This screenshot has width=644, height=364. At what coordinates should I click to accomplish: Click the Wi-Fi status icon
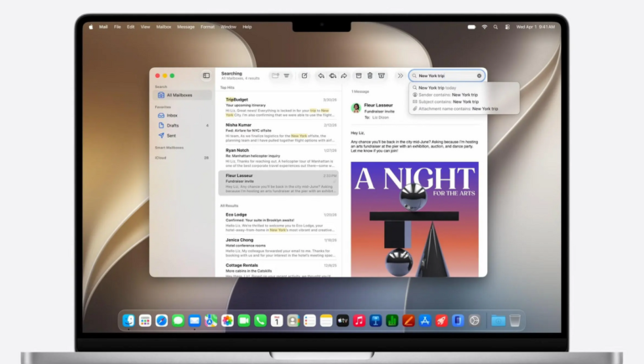tap(485, 27)
